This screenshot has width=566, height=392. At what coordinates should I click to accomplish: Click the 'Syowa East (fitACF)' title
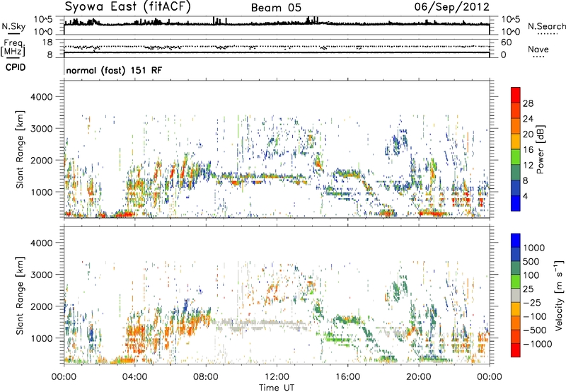coord(128,7)
